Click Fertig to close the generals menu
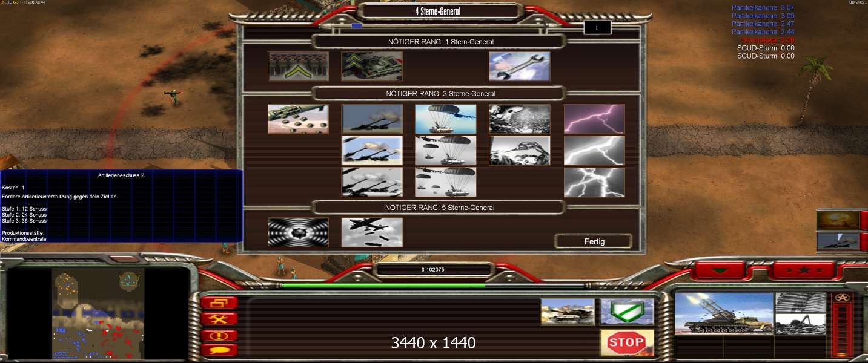 pos(594,241)
